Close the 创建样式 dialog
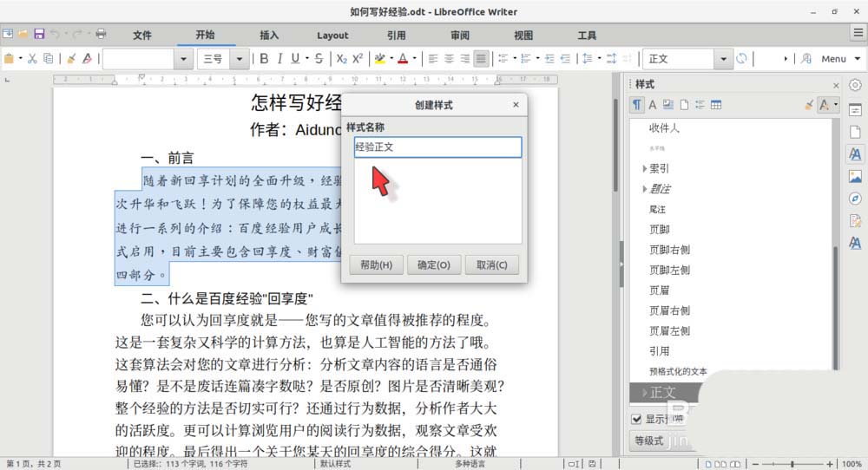 [x=516, y=105]
